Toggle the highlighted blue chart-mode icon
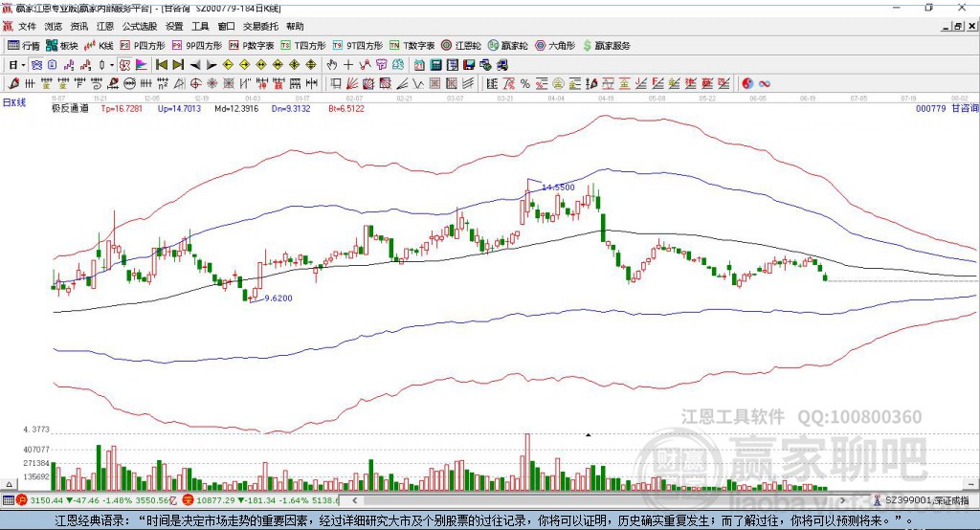 tap(37, 65)
